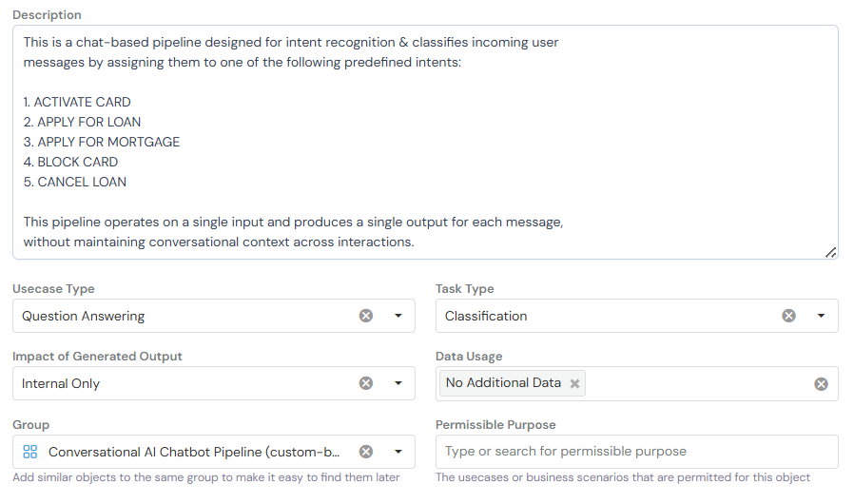Viewport: 854px width, 504px height.
Task: Clear the Classification task type value
Action: [x=788, y=316]
